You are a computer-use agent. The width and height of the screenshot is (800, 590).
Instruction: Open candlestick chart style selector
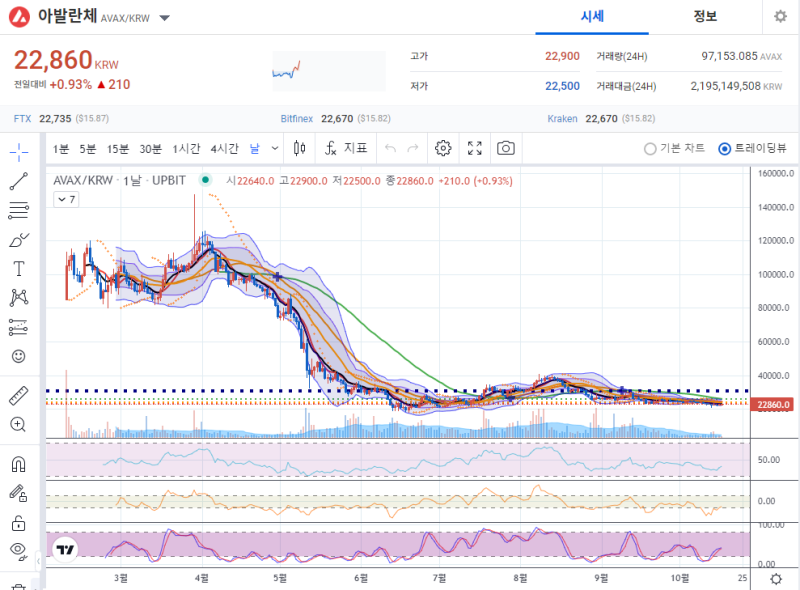click(299, 149)
